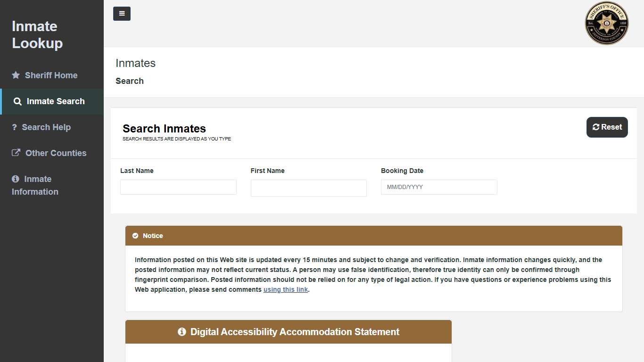Click the magnifier icon beside Inmate Search
This screenshot has height=362, width=644.
[17, 101]
